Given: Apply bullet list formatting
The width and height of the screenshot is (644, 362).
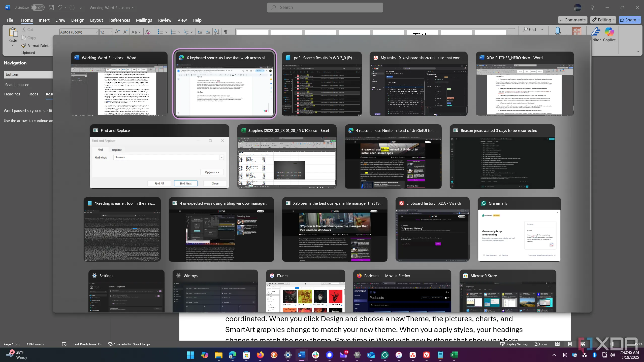Looking at the screenshot, I should click(x=160, y=32).
